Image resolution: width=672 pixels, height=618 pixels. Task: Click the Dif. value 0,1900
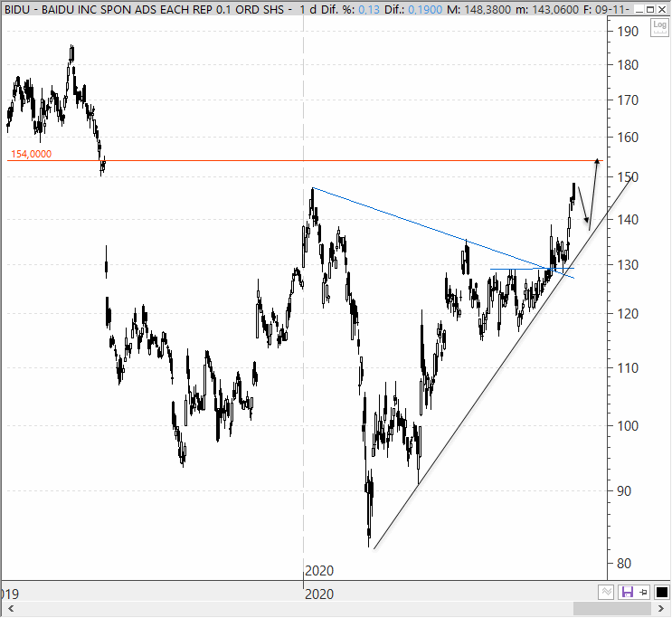pos(425,9)
